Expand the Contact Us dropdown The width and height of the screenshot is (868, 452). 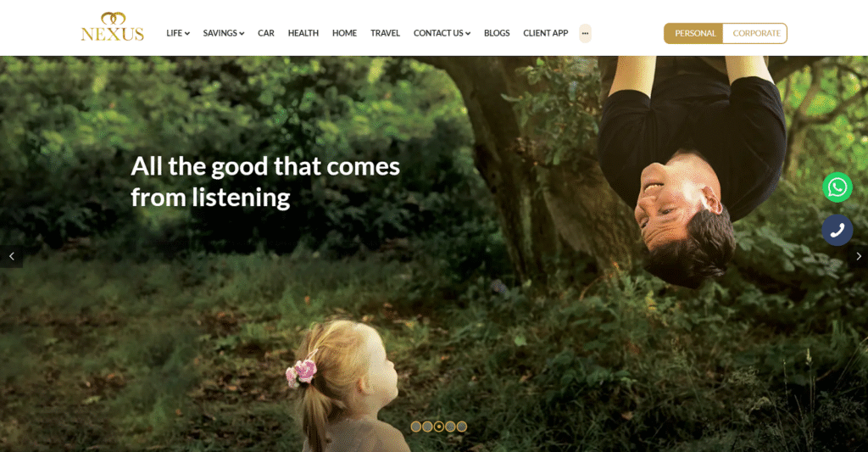coord(442,33)
